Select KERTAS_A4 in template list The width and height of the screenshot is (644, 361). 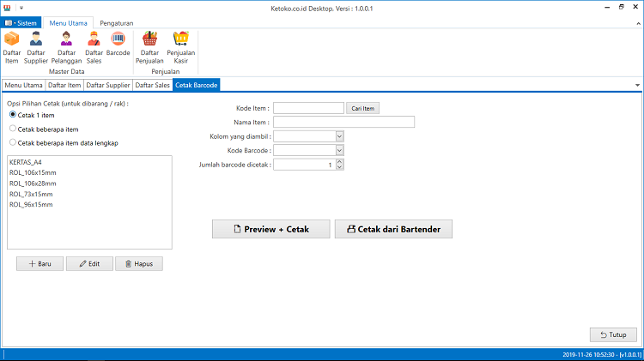point(26,162)
